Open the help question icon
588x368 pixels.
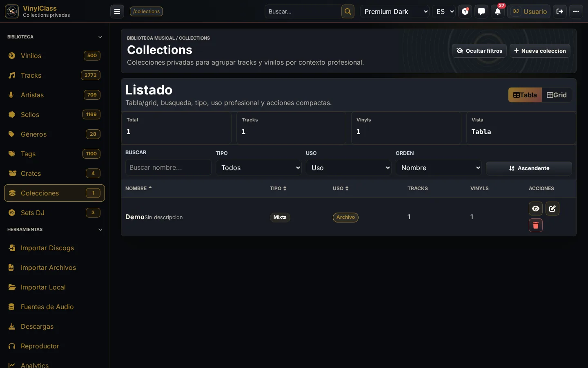click(465, 11)
